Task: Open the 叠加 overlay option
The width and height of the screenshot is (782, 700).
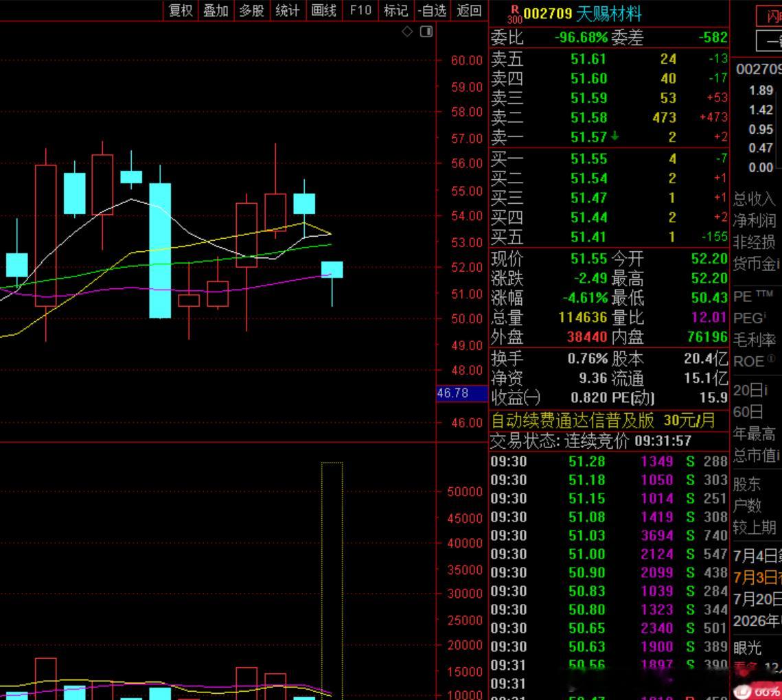Action: (x=216, y=10)
